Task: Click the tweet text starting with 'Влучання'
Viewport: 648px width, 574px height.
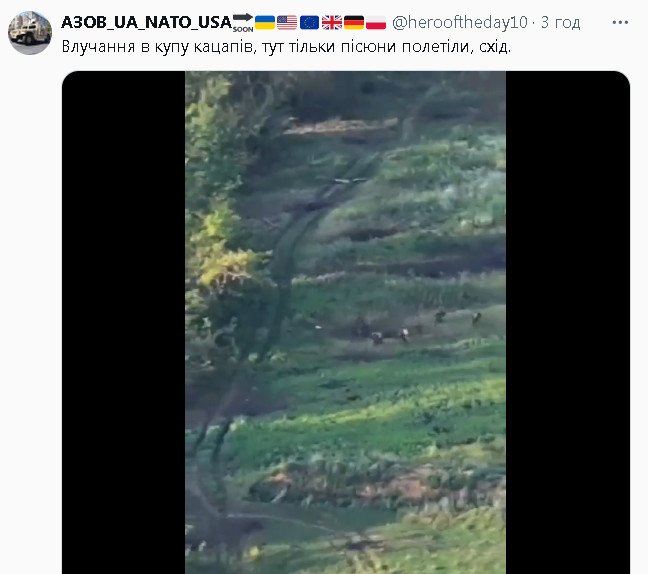Action: 286,47
